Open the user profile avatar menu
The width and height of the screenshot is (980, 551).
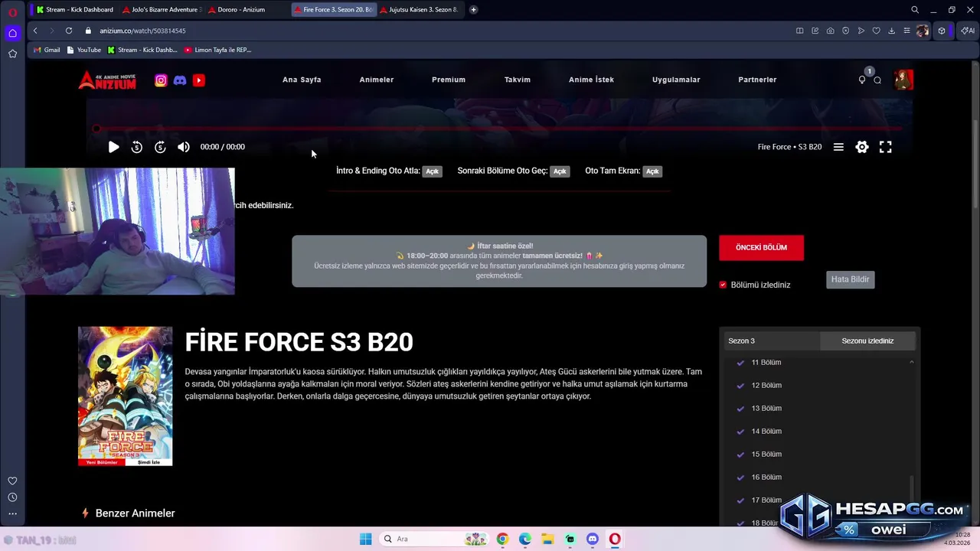click(x=904, y=80)
